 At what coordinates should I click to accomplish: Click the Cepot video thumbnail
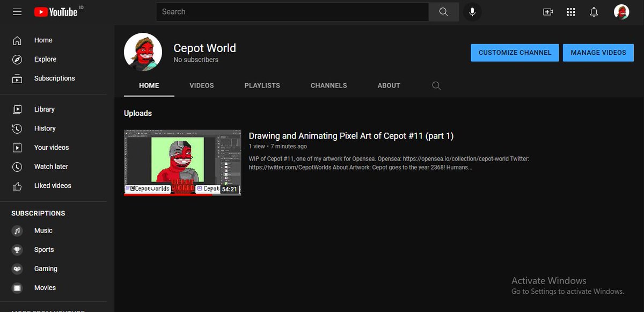tap(182, 161)
